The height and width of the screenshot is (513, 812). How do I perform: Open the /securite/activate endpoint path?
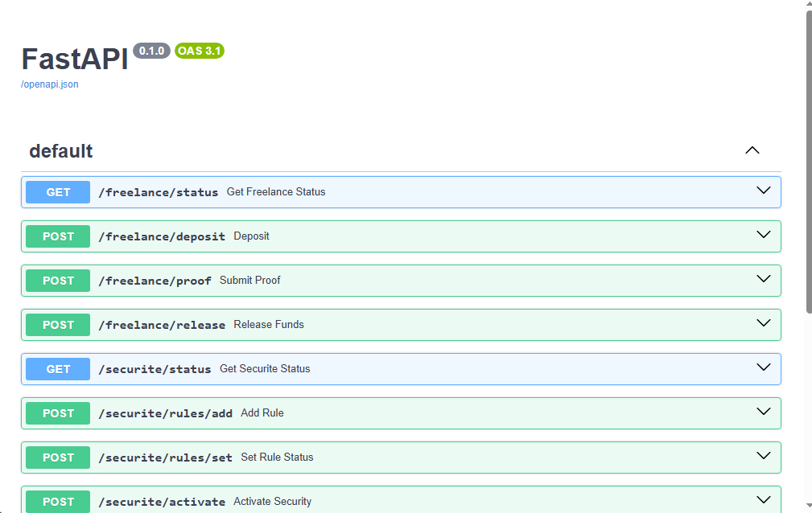pyautogui.click(x=162, y=502)
